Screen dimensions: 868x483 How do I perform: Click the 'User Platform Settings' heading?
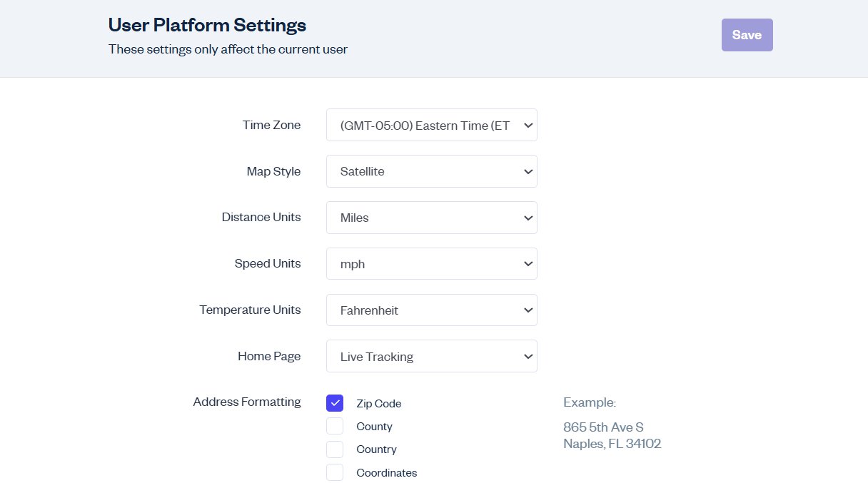point(207,25)
